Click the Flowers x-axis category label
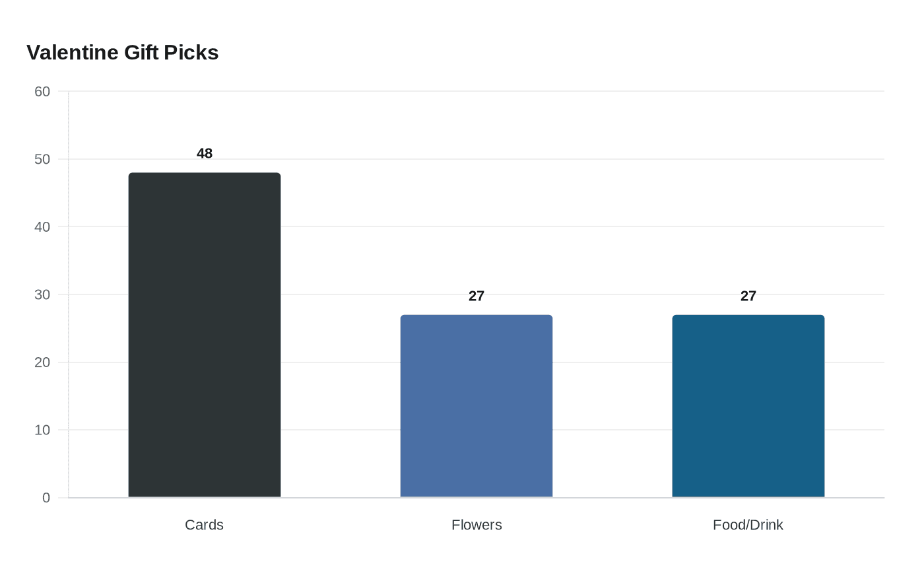 coord(477,525)
